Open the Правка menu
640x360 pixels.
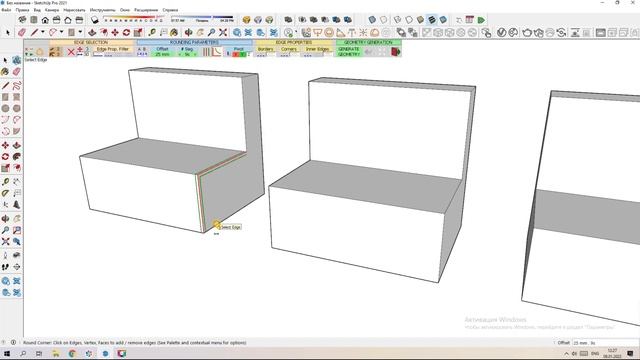point(22,10)
